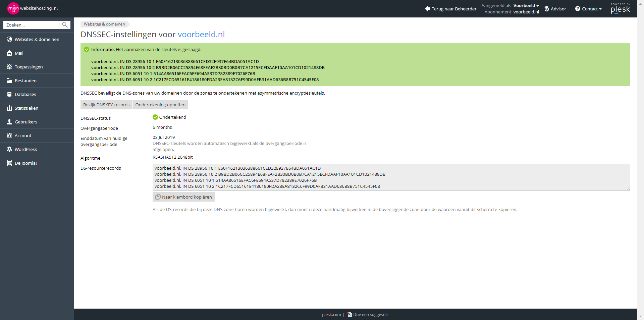The height and width of the screenshot is (320, 644).
Task: Click Naar klembord kopiëren button
Action: click(183, 197)
